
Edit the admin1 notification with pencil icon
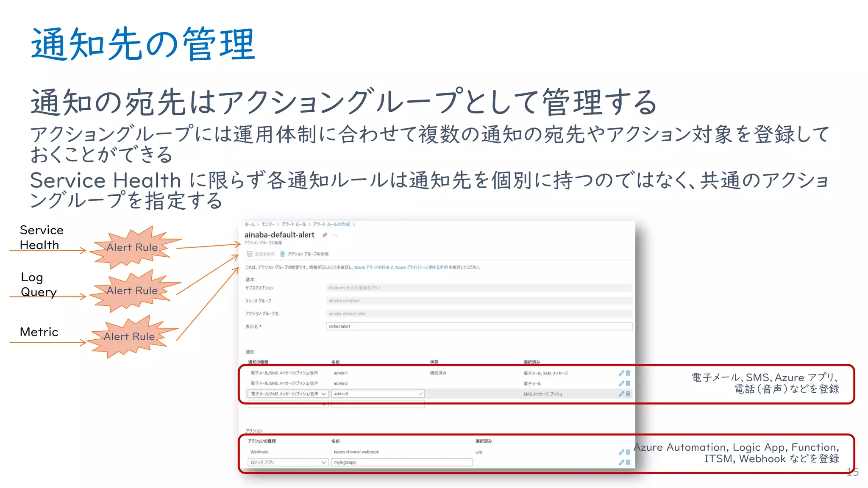tap(621, 373)
